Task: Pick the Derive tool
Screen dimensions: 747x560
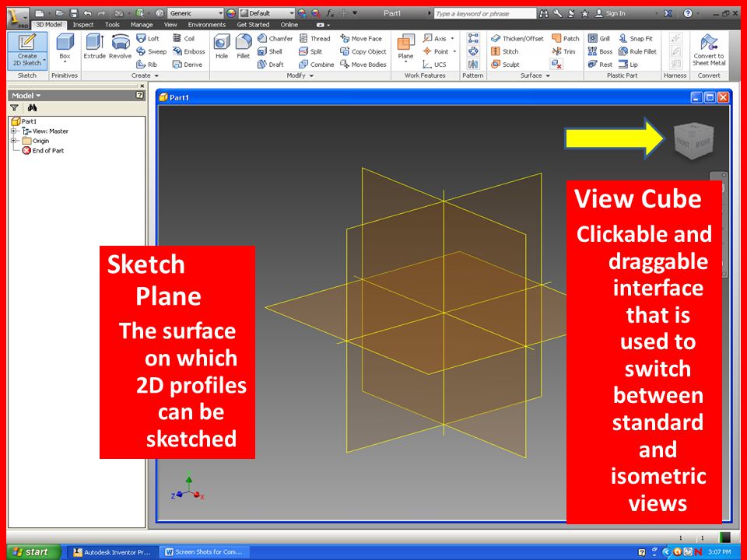Action: click(188, 65)
